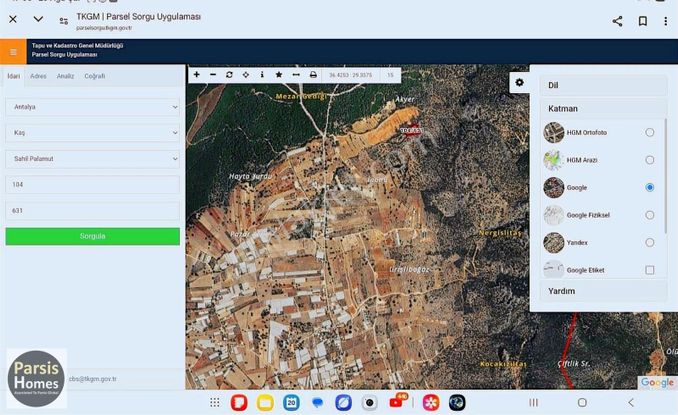Click the green Sorgula button
This screenshot has width=678, height=415.
pos(93,236)
